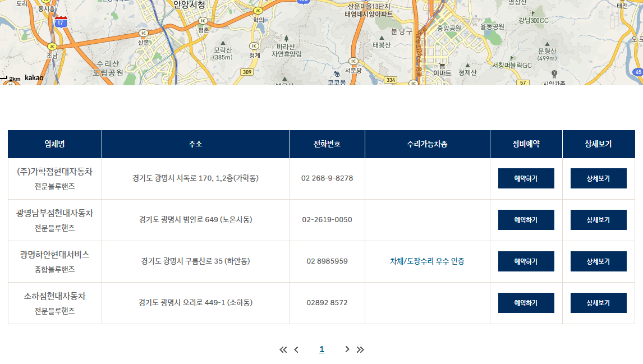Click the 문형산 (499m) mountain marker

547,44
